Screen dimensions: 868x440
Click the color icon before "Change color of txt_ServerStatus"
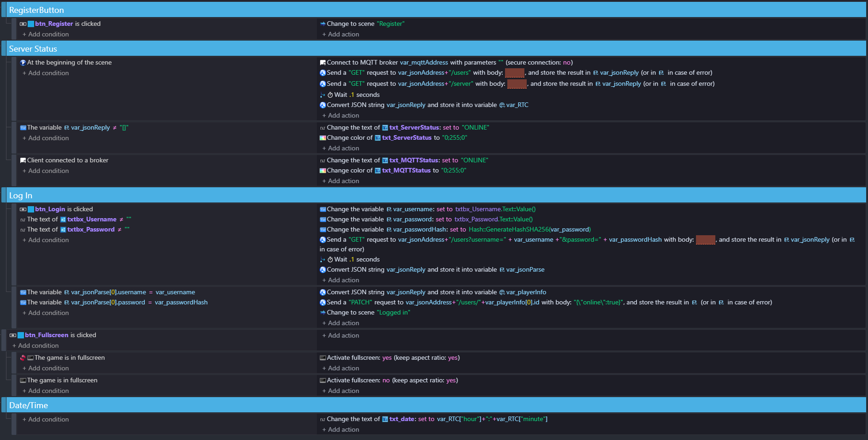click(323, 138)
